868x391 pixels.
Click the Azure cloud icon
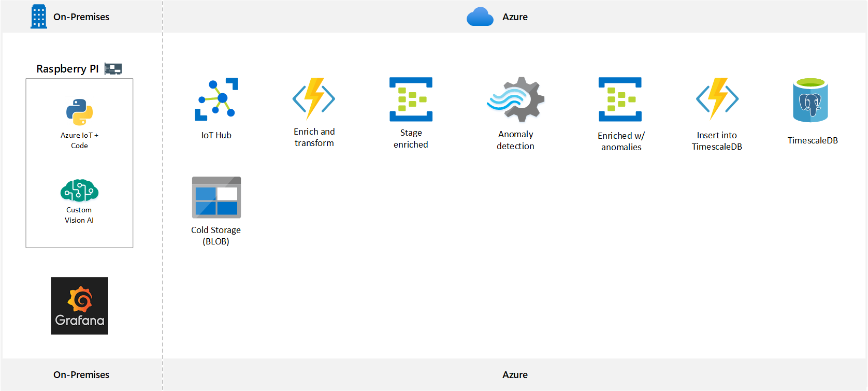tap(480, 17)
